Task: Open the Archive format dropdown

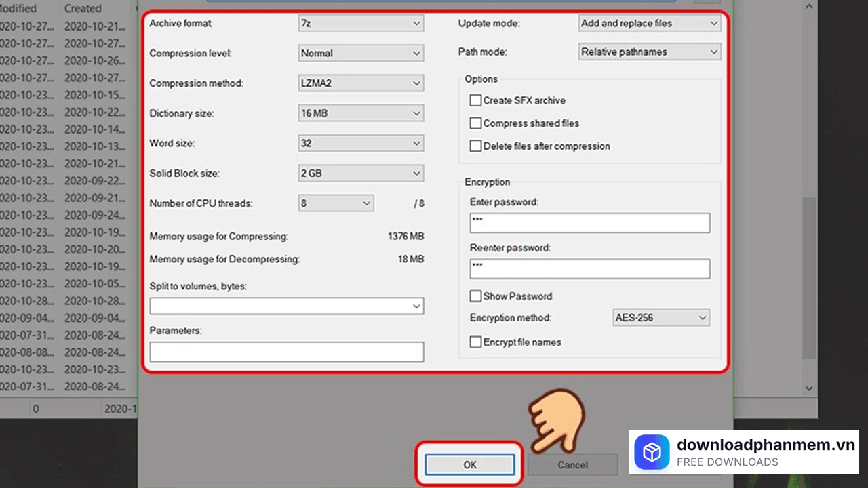Action: pyautogui.click(x=360, y=22)
